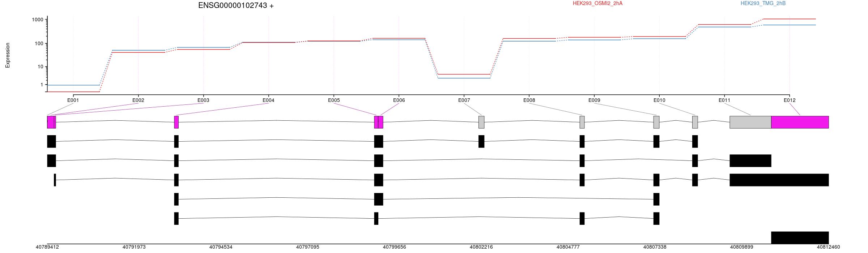Image resolution: width=868 pixels, height=253 pixels.
Task: Click the gray E007 exon box in gene model
Action: pyautogui.click(x=481, y=122)
